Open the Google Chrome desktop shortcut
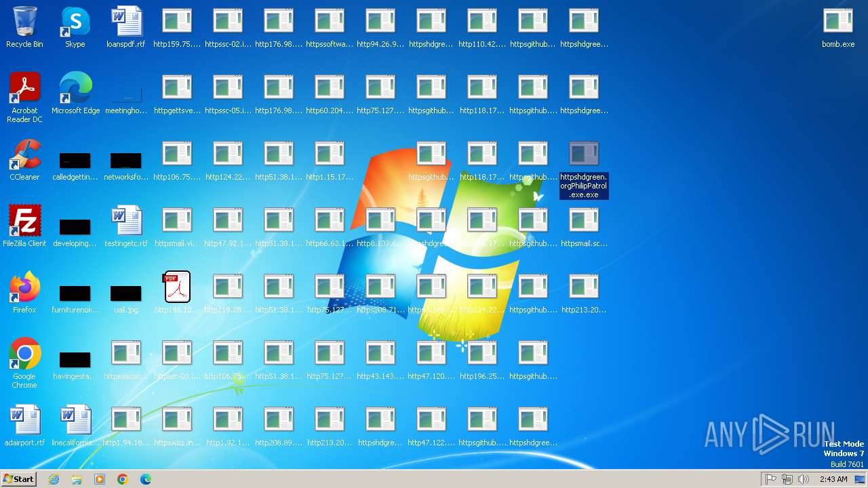This screenshot has width=868, height=488. (24, 363)
